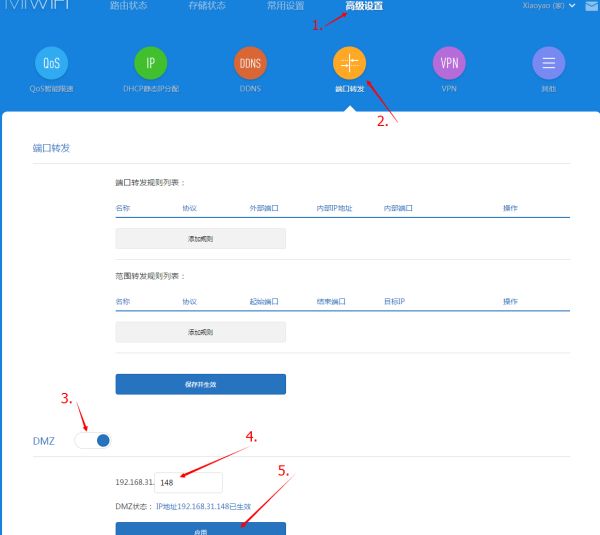Switch to the 存储状态 tab
Viewport: 600px width, 535px height.
(x=207, y=6)
